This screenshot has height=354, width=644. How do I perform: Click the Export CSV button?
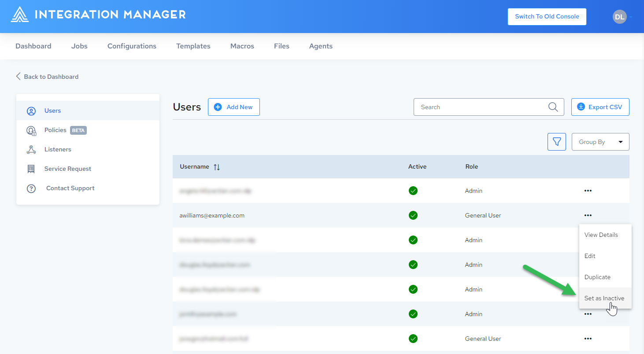click(x=600, y=107)
